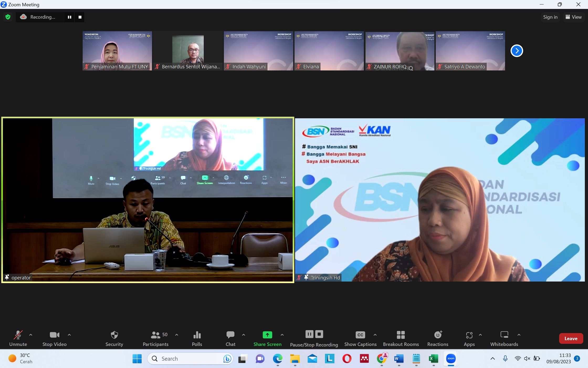Open the View layout menu
The width and height of the screenshot is (588, 368).
click(x=574, y=17)
